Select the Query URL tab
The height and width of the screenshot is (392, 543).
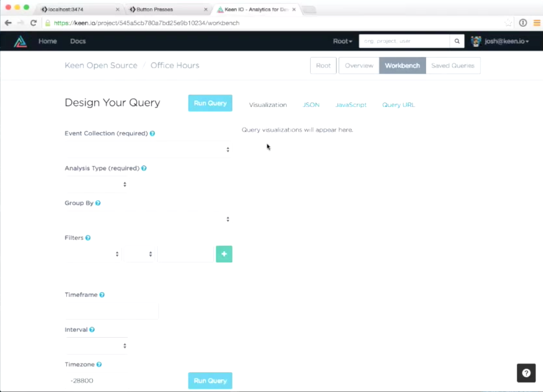click(398, 105)
